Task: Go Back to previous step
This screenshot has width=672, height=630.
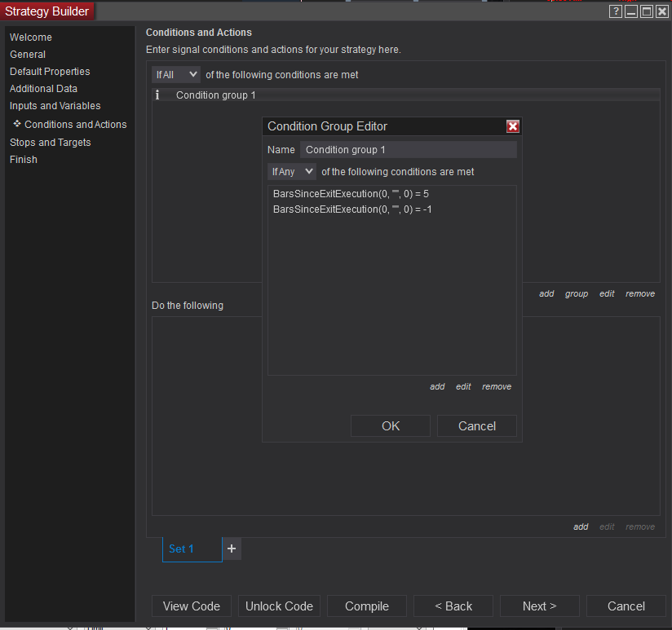Action: (453, 606)
